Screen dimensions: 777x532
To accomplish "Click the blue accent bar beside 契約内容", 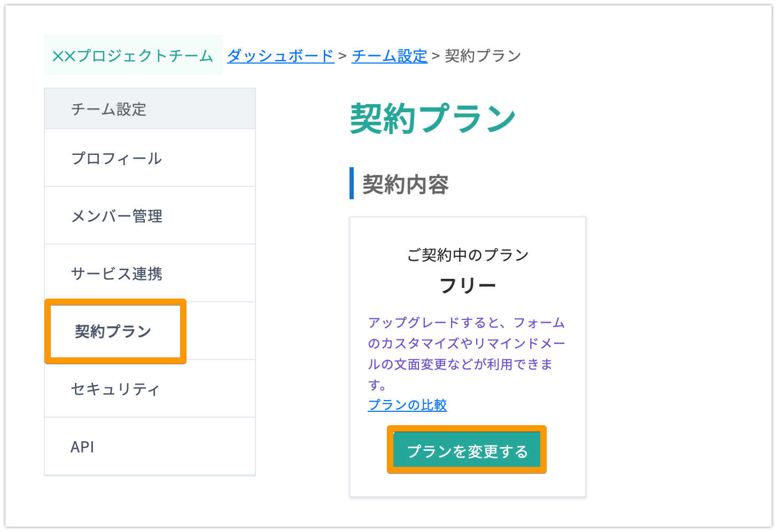I will click(352, 183).
